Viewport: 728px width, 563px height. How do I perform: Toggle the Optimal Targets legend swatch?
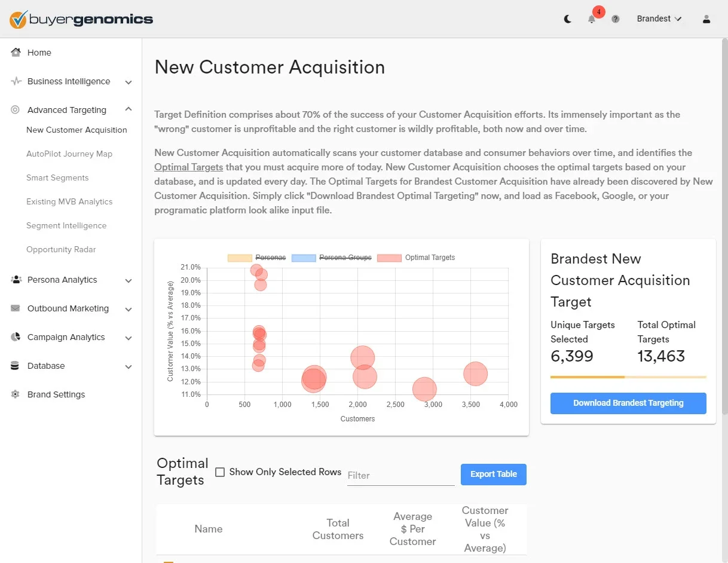tap(389, 258)
